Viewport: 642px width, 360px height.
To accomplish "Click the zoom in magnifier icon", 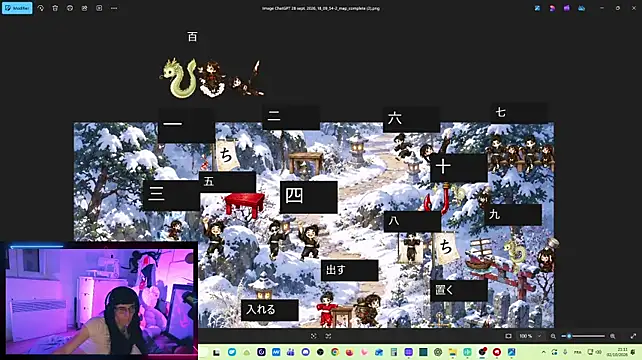I will tap(613, 336).
